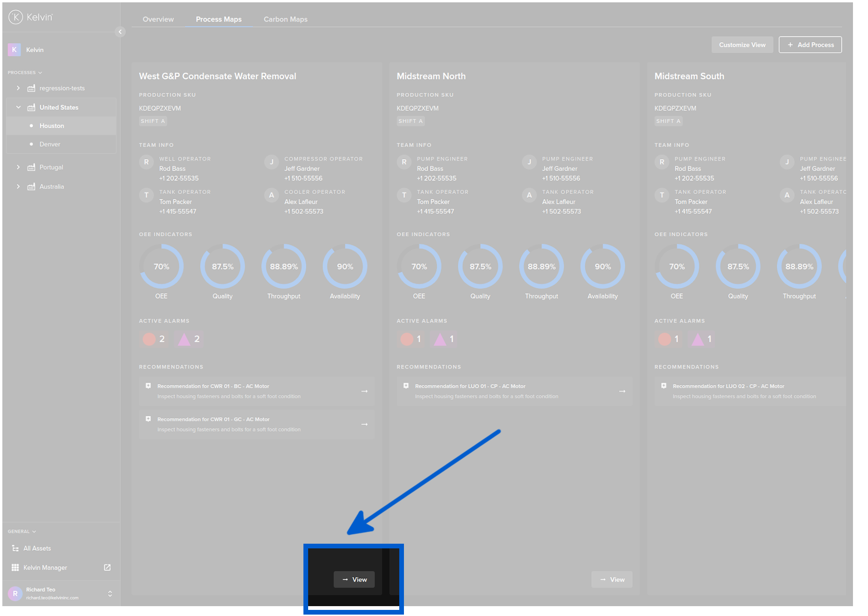This screenshot has height=616, width=868.
Task: Select the Houston location
Action: point(52,125)
